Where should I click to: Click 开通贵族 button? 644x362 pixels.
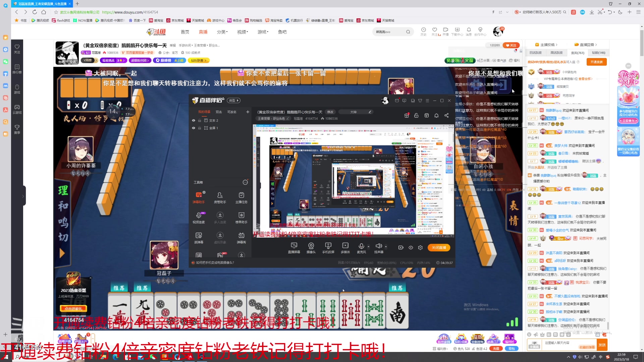click(596, 62)
